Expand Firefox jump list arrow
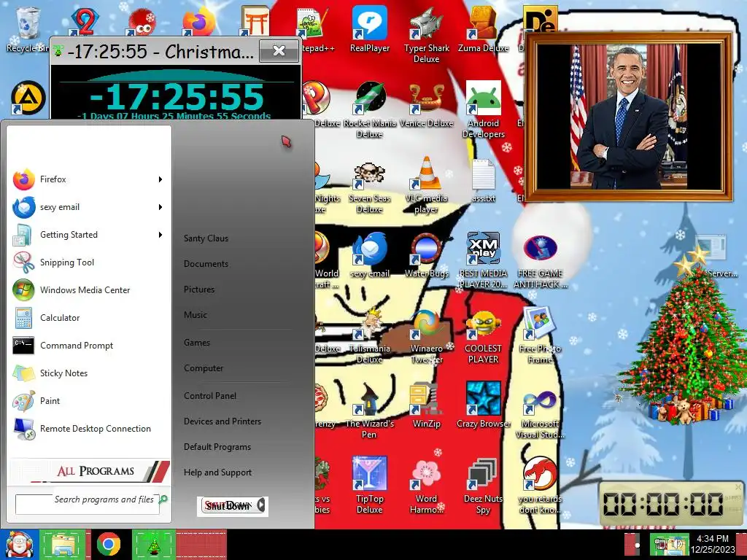Screen dimensions: 747x560 click(160, 179)
